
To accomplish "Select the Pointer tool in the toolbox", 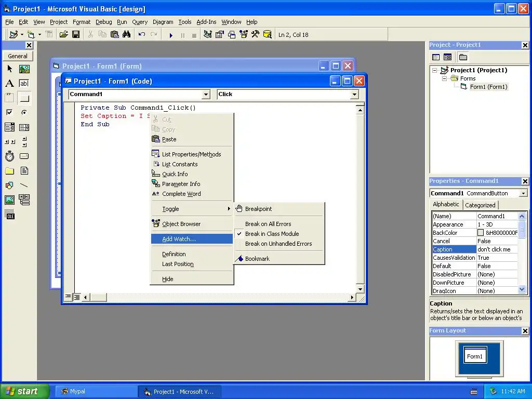I will tap(9, 69).
